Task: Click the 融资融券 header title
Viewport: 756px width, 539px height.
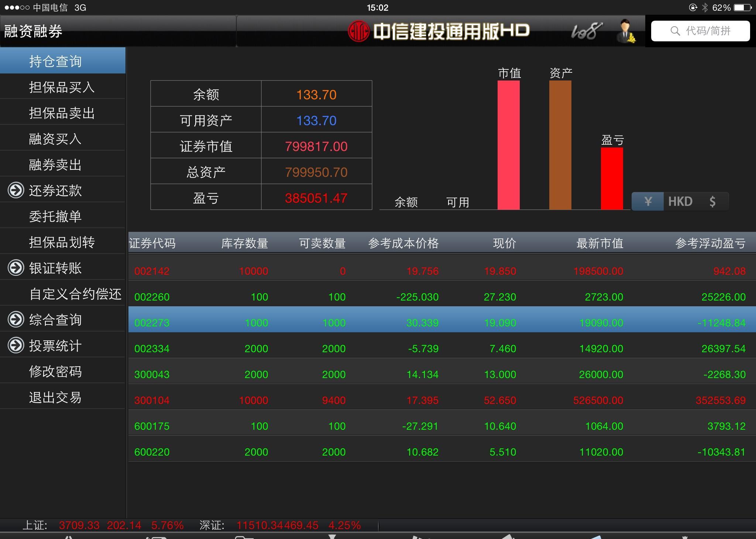Action: (x=33, y=31)
